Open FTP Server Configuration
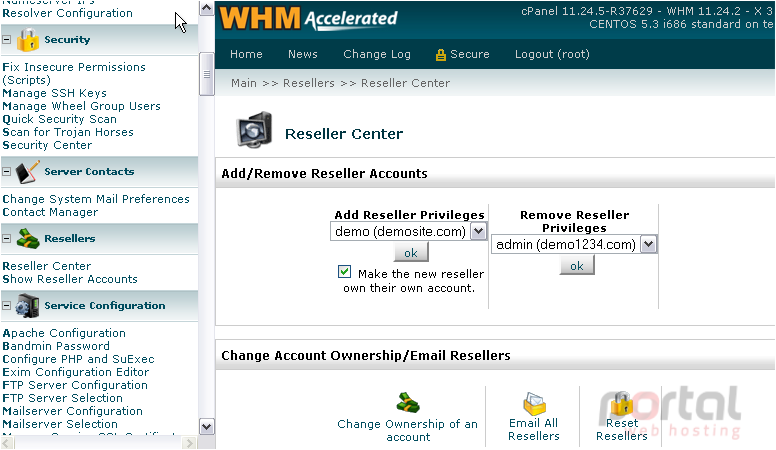776x450 pixels. [75, 385]
